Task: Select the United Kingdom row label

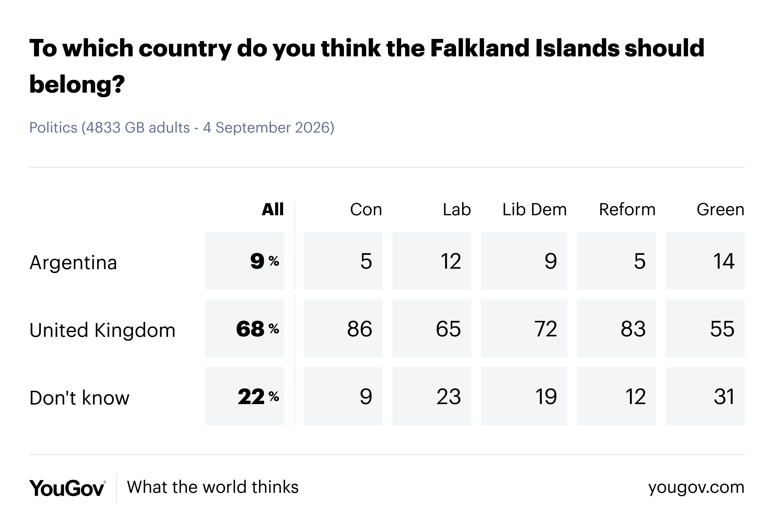Action: point(102,330)
